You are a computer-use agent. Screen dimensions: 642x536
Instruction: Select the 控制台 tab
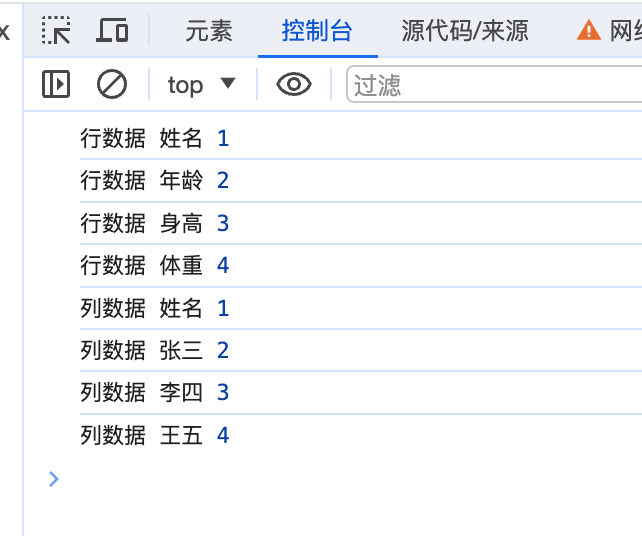317,31
